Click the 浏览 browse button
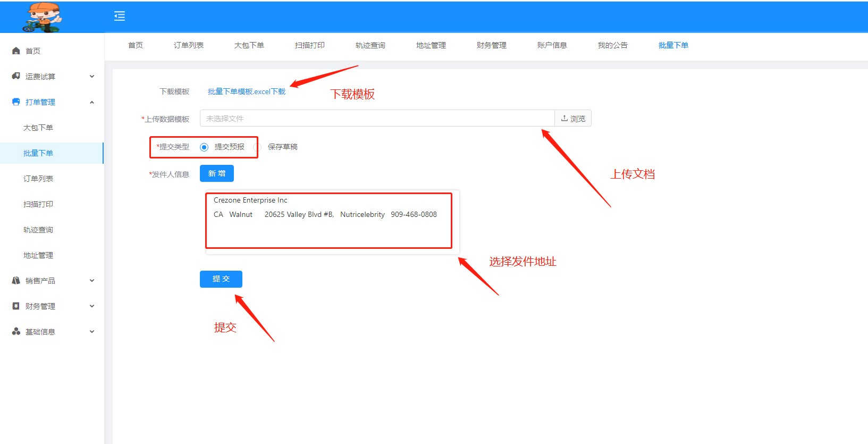Viewport: 868px width, 444px height. coord(573,118)
